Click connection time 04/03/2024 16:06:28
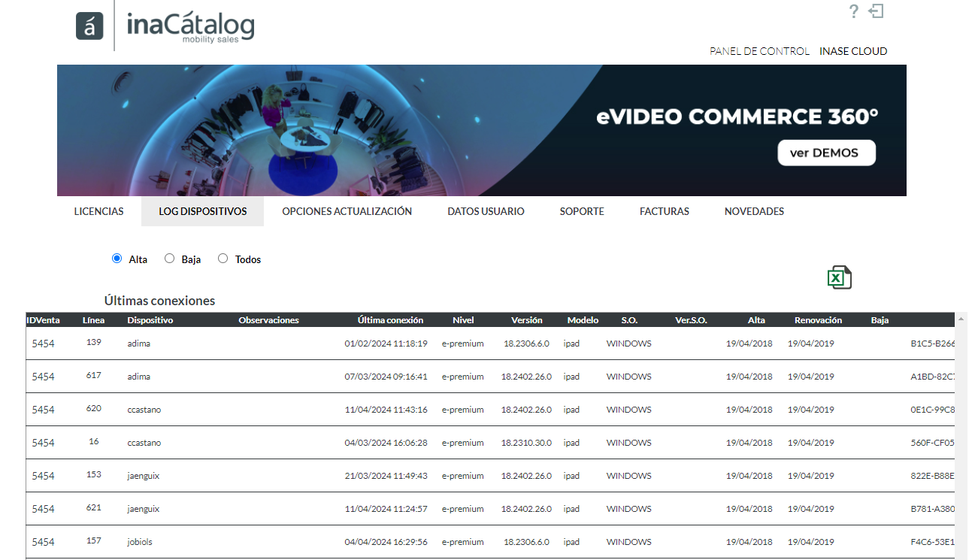Image resolution: width=975 pixels, height=560 pixels. (386, 443)
